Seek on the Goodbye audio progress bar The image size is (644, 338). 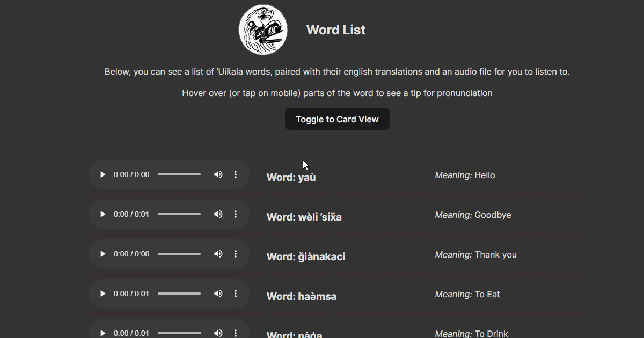[179, 214]
